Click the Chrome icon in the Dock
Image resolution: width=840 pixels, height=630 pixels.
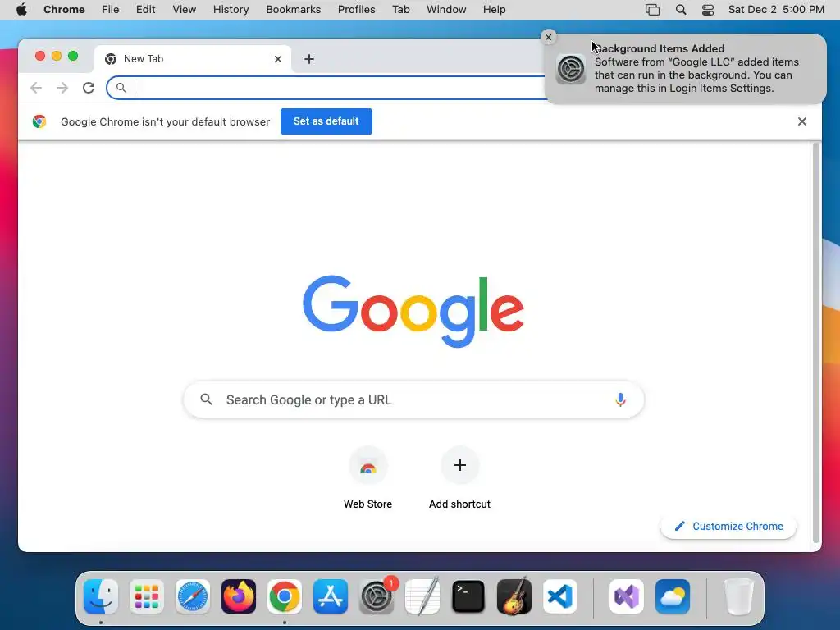285,596
